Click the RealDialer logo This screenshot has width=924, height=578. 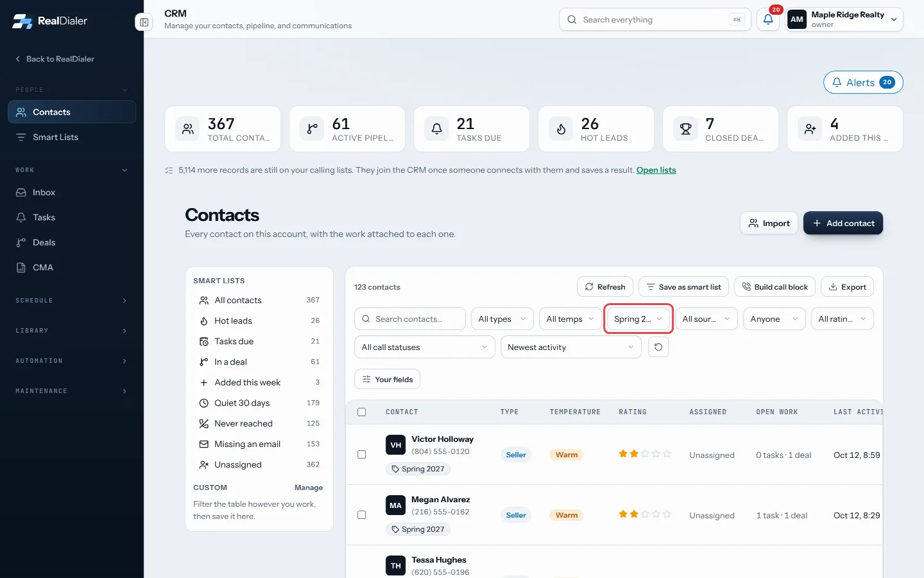49,21
